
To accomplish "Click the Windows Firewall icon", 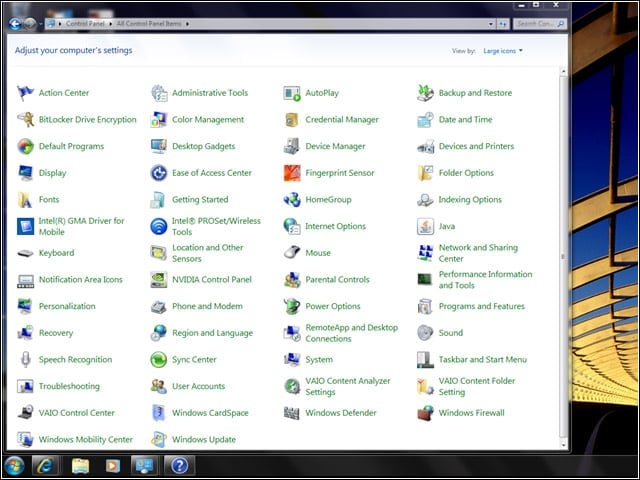I will point(425,413).
